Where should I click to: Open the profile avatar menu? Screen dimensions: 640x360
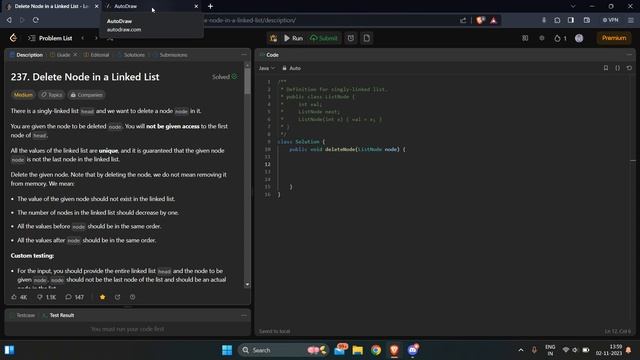coord(579,38)
